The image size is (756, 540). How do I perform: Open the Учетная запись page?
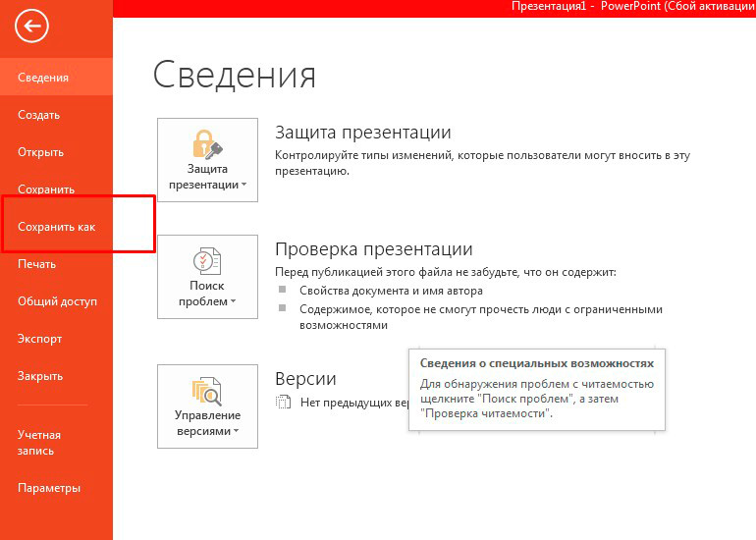coord(39,443)
